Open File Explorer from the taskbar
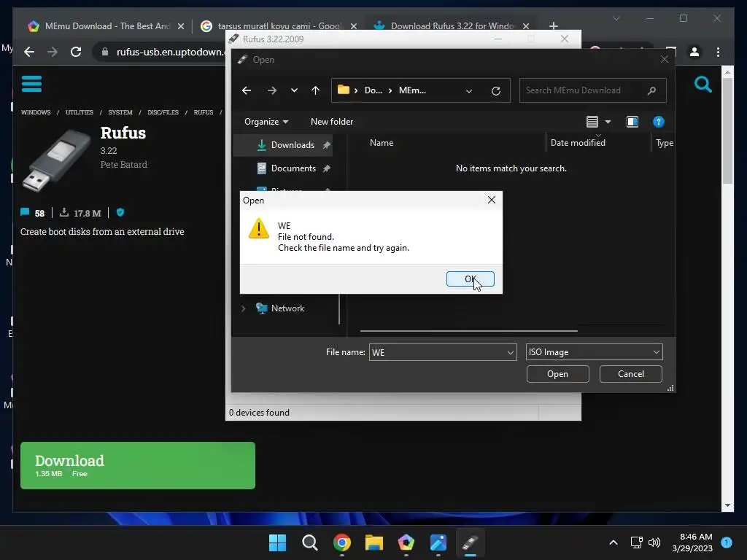The image size is (747, 560). tap(374, 542)
